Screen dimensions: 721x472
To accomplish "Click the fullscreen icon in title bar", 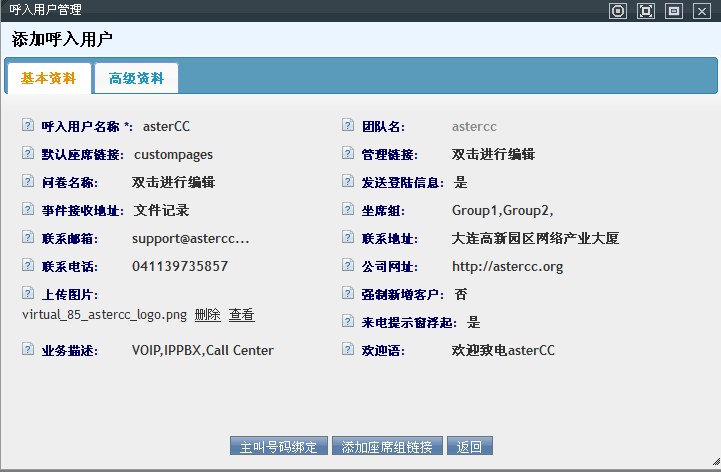I will 646,10.
